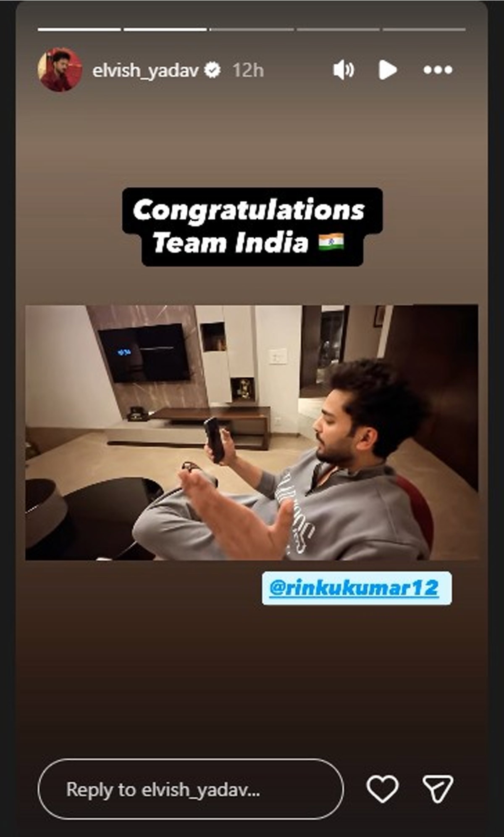Jump to the fifth story progress segment
Viewport: 504px width, 837px height.
tap(424, 29)
